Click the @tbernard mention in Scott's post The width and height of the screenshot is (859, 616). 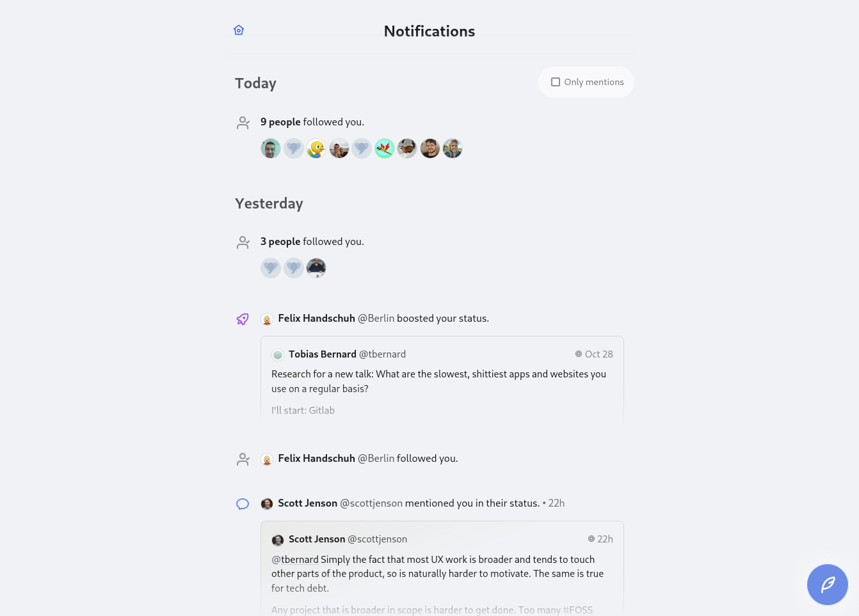tap(295, 560)
